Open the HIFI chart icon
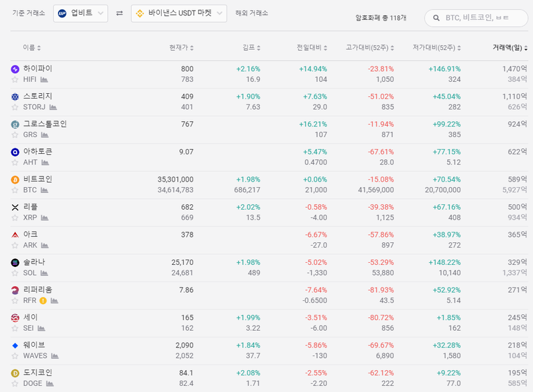 click(44, 79)
